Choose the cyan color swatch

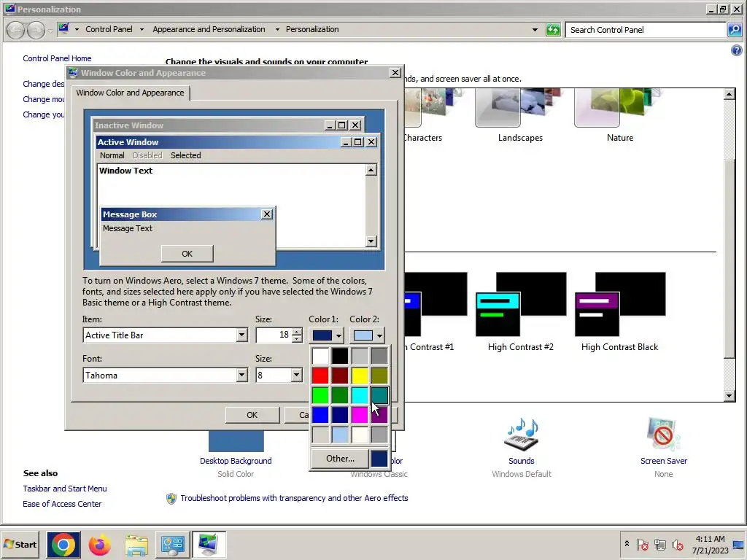(x=360, y=395)
